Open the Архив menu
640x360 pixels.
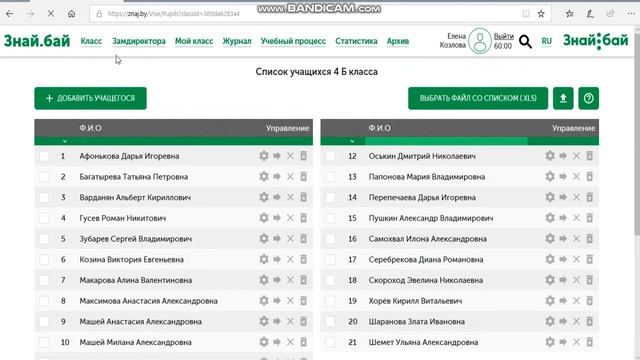(398, 41)
